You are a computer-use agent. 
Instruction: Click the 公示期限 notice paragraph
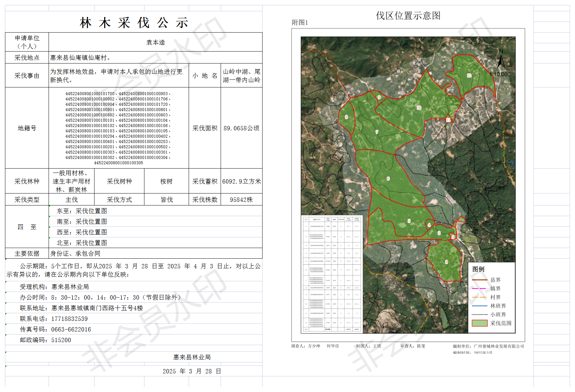(x=134, y=270)
